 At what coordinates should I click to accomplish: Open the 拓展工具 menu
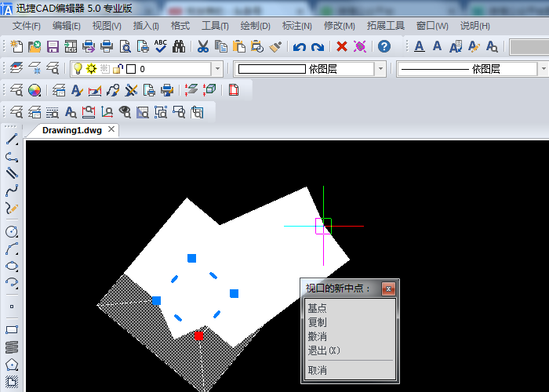pyautogui.click(x=386, y=26)
